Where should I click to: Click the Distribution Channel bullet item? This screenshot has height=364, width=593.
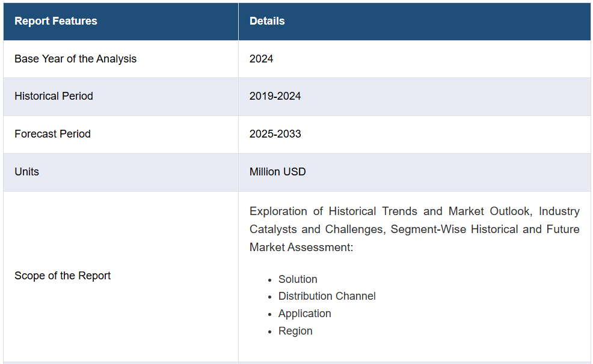coord(327,296)
